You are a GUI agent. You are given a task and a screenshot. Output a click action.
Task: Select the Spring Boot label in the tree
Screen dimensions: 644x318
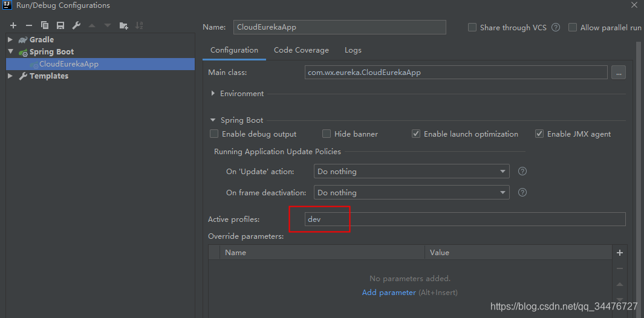[x=52, y=52]
